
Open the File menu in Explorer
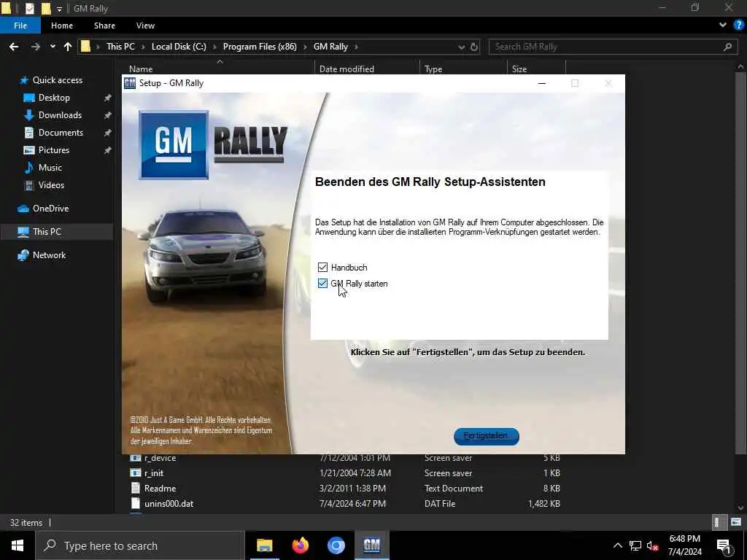tap(20, 26)
